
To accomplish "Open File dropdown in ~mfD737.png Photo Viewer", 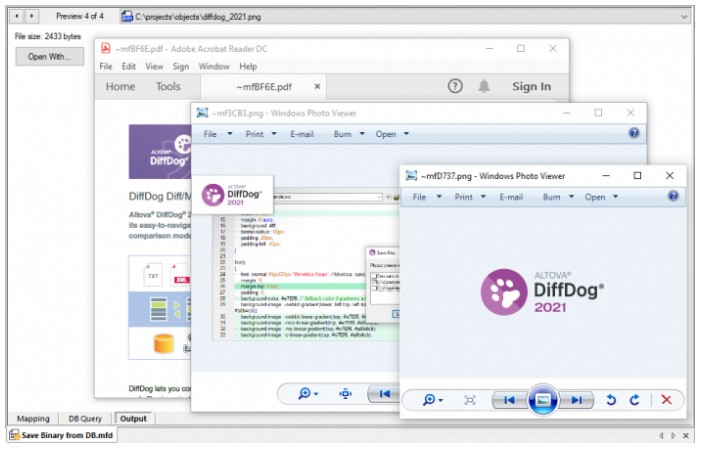I will [427, 197].
